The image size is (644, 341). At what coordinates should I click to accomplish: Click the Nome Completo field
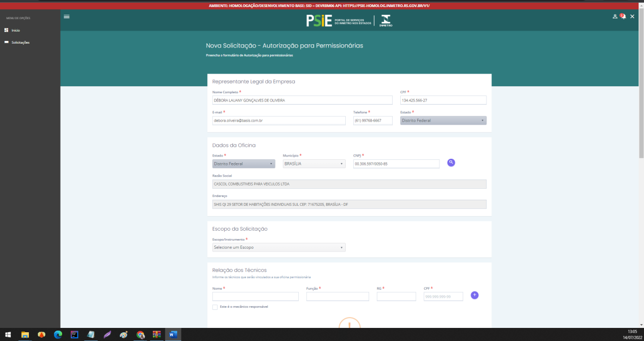tap(302, 100)
